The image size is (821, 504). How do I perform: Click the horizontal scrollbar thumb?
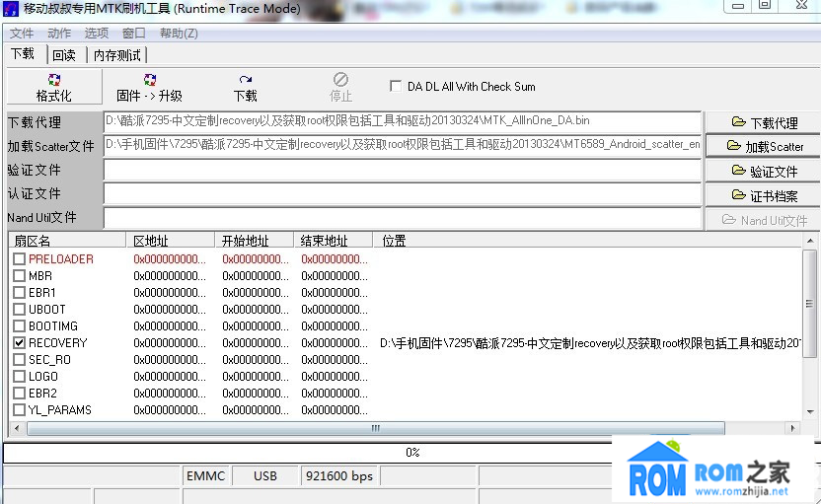coord(375,428)
